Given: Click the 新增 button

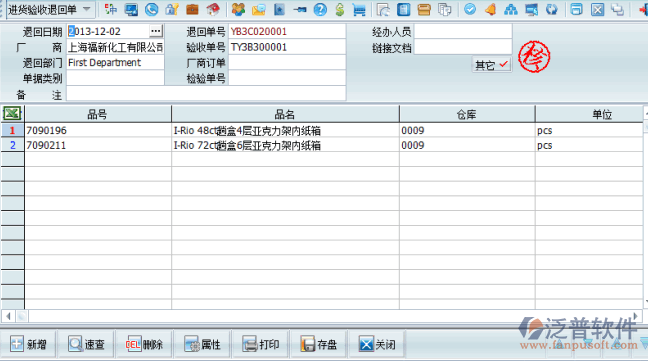Looking at the screenshot, I should point(29,344).
